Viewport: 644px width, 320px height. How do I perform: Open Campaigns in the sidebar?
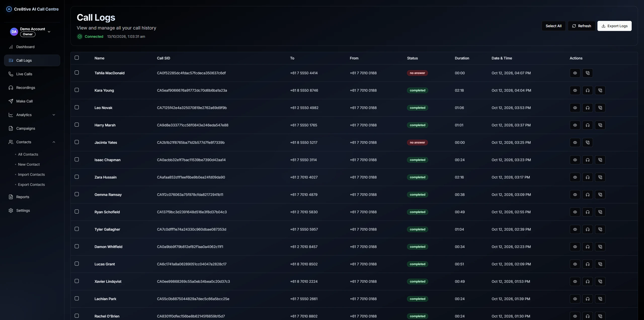click(x=32, y=128)
